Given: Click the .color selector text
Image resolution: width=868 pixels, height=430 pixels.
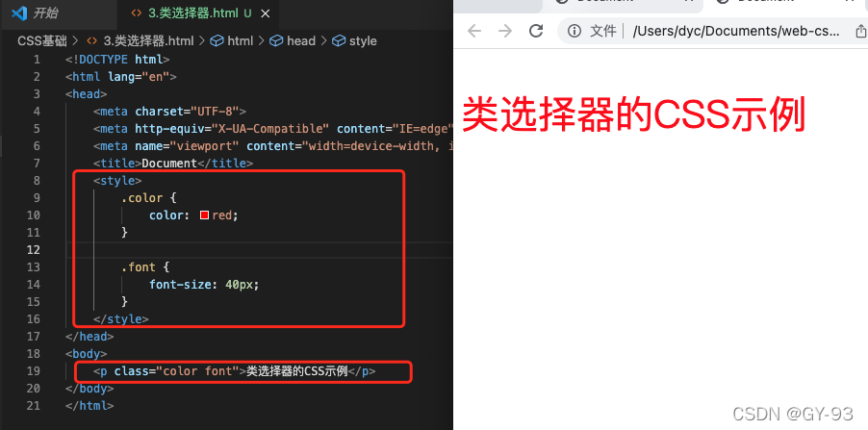Looking at the screenshot, I should (x=141, y=198).
